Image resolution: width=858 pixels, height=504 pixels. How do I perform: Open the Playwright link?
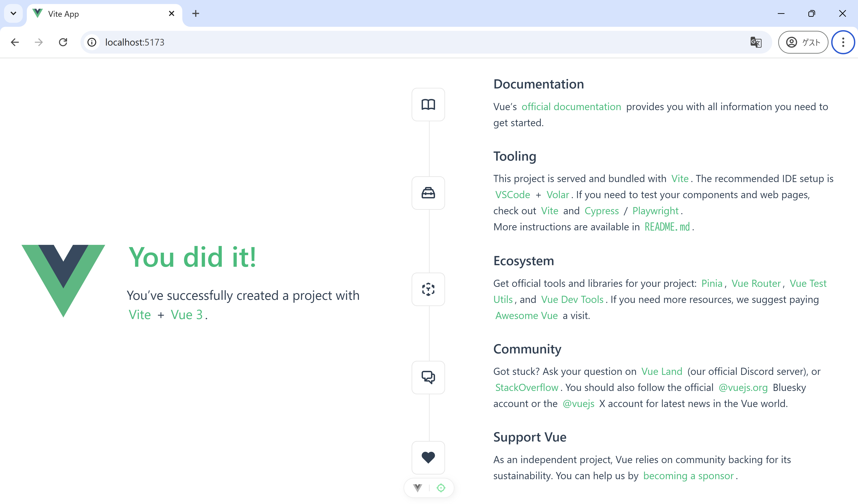click(655, 211)
